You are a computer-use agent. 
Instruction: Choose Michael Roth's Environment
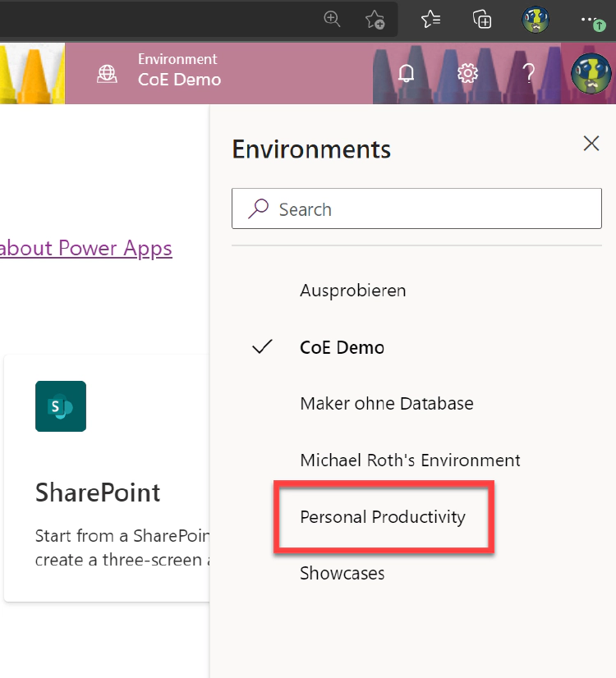(x=410, y=460)
